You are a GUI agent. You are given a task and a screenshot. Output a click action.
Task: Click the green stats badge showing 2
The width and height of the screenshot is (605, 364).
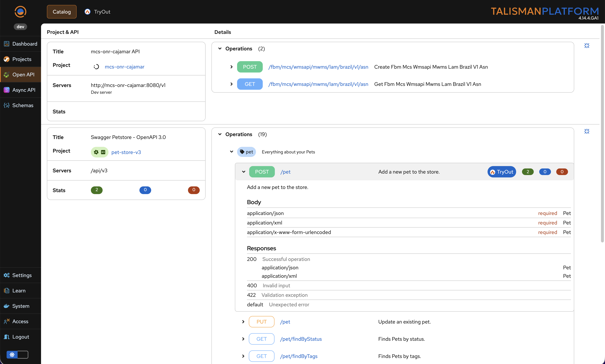pyautogui.click(x=96, y=190)
